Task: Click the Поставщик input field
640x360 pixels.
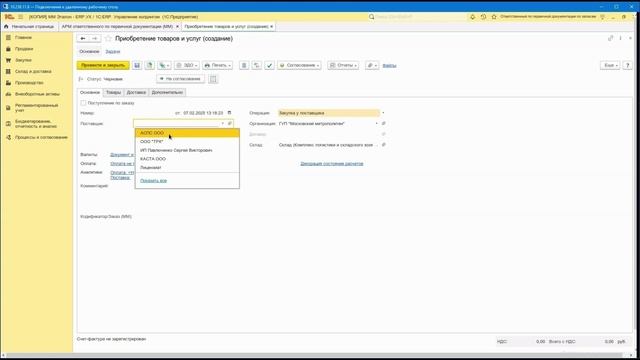Action: [176, 123]
